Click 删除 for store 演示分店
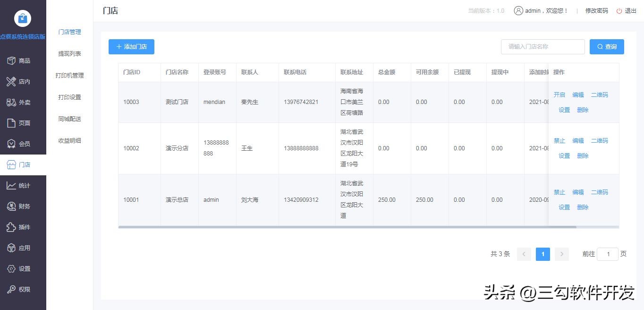 coord(583,155)
